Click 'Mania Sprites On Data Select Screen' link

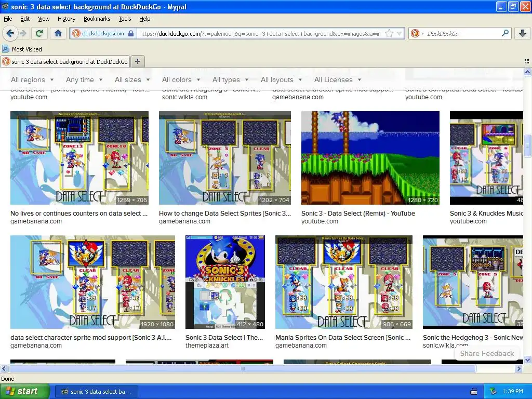343,338
